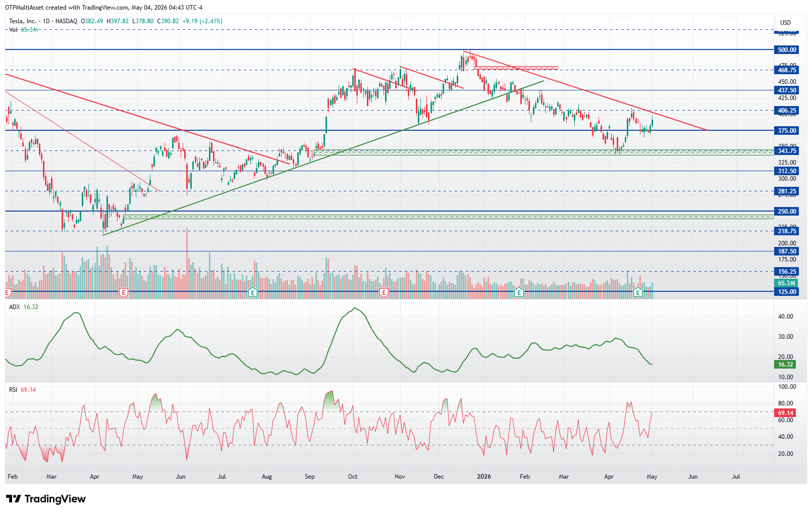Click the TradingView logo at bottom left

point(46,499)
